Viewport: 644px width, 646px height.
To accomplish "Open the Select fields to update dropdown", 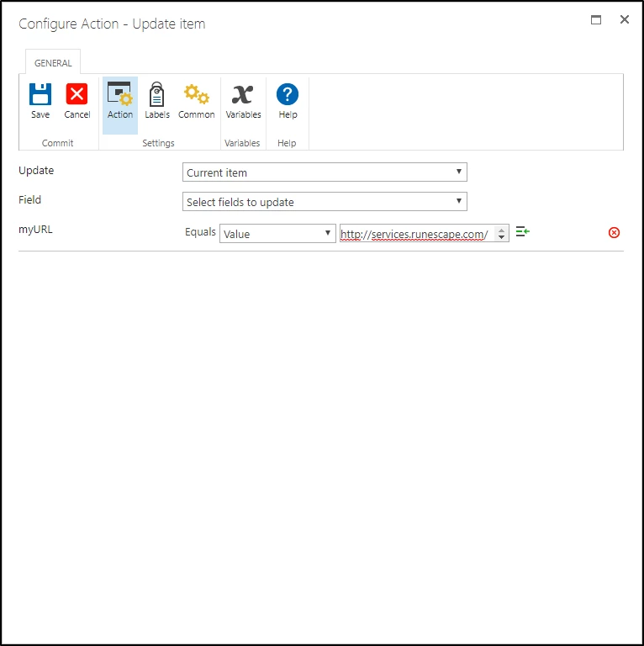I will 325,202.
